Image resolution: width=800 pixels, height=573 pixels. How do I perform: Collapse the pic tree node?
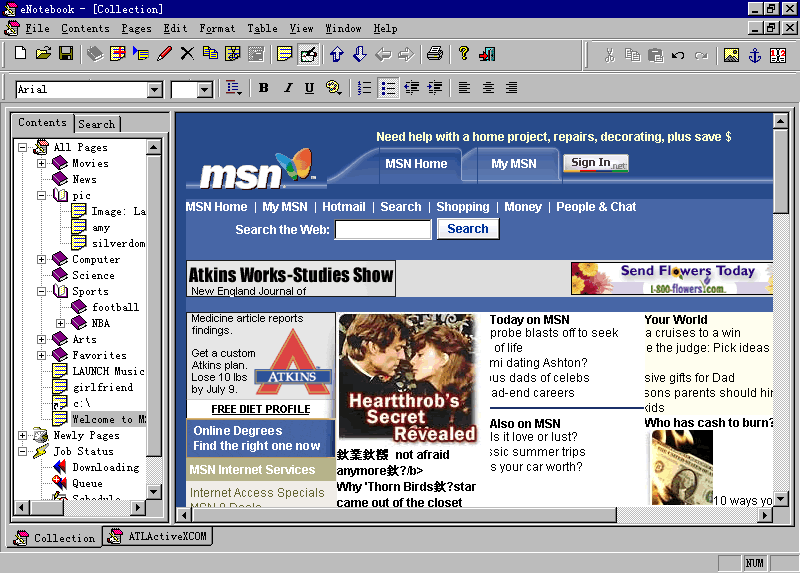pos(41,195)
